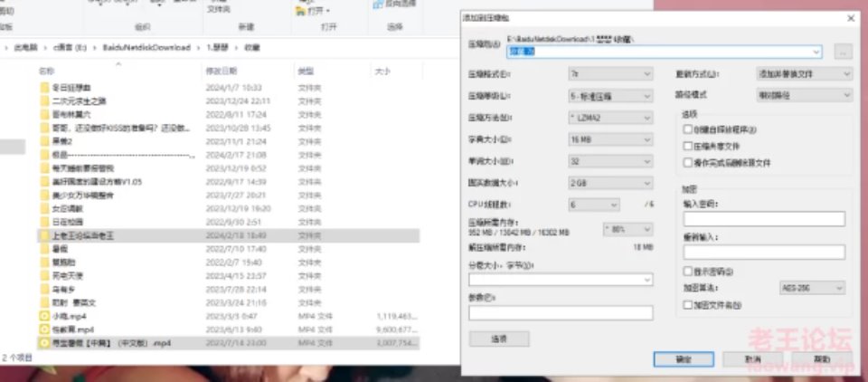Open CPU thread count dropdown showing 6

pyautogui.click(x=594, y=205)
